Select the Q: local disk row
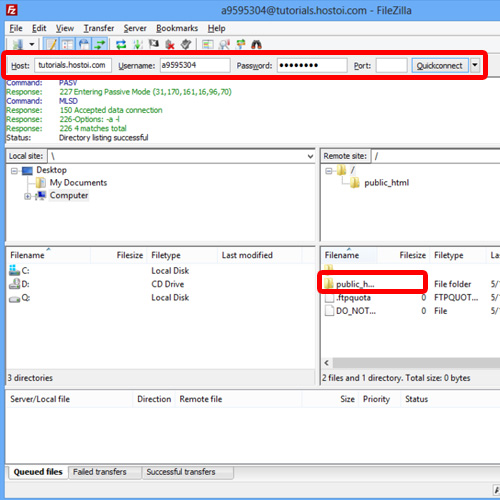 point(160,298)
